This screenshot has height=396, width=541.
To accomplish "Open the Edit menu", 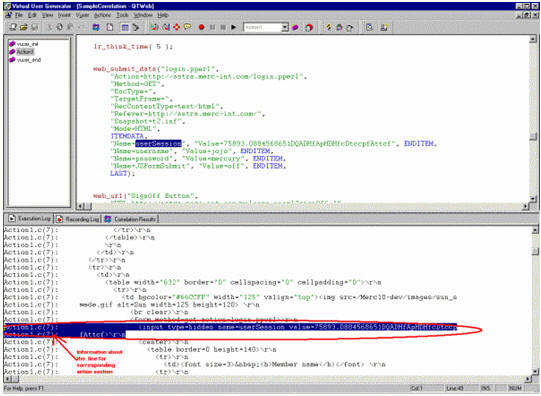I will [x=32, y=15].
